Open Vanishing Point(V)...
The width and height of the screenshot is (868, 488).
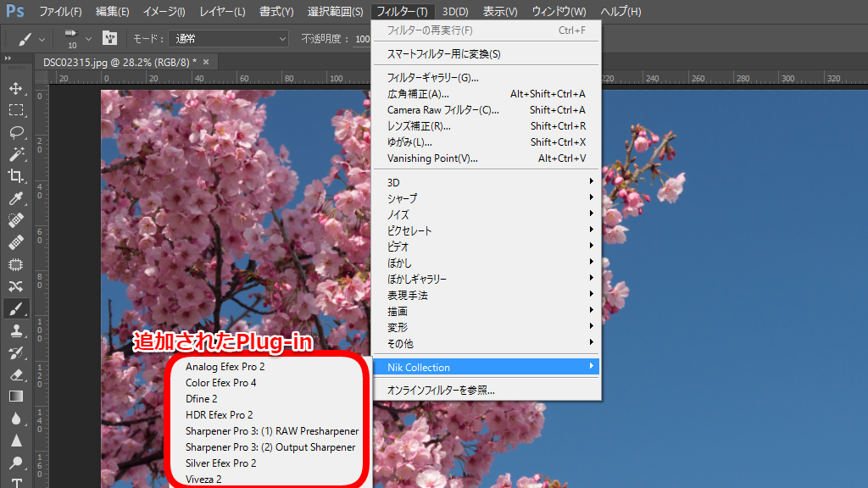pyautogui.click(x=486, y=158)
